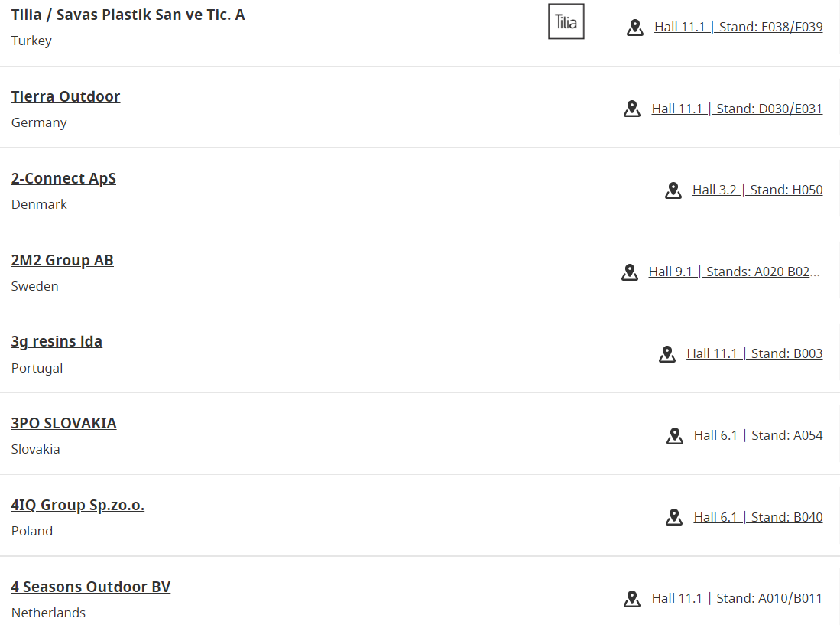The width and height of the screenshot is (840, 628).
Task: Click location pin next to 3g resins stand
Action: (667, 354)
